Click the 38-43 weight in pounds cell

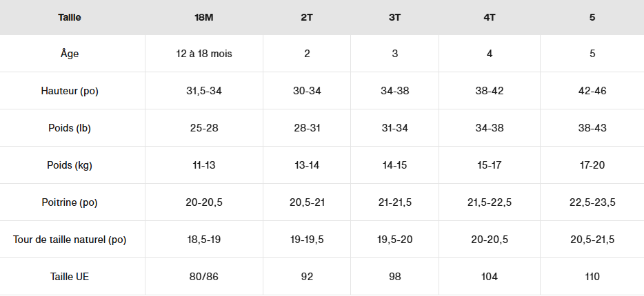pyautogui.click(x=592, y=128)
